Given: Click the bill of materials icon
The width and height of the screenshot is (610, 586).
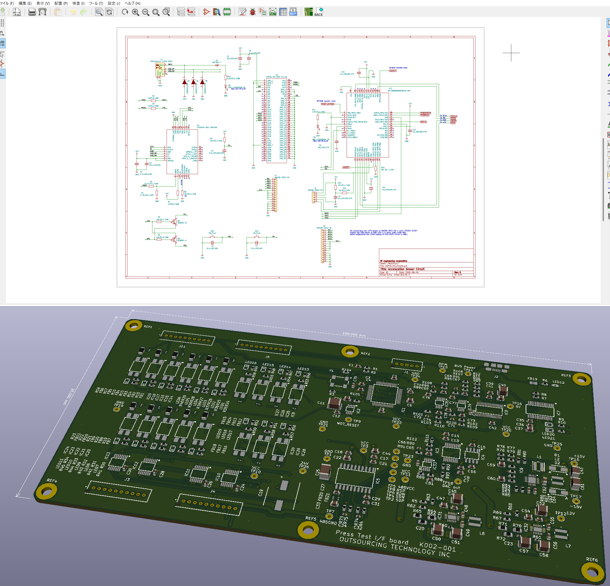Looking at the screenshot, I should 293,12.
